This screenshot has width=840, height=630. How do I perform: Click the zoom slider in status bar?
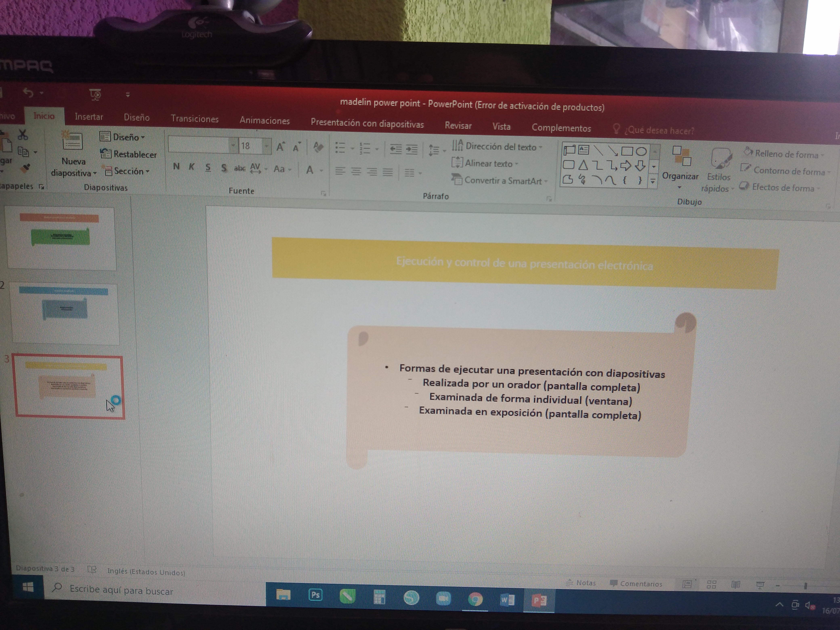(805, 586)
